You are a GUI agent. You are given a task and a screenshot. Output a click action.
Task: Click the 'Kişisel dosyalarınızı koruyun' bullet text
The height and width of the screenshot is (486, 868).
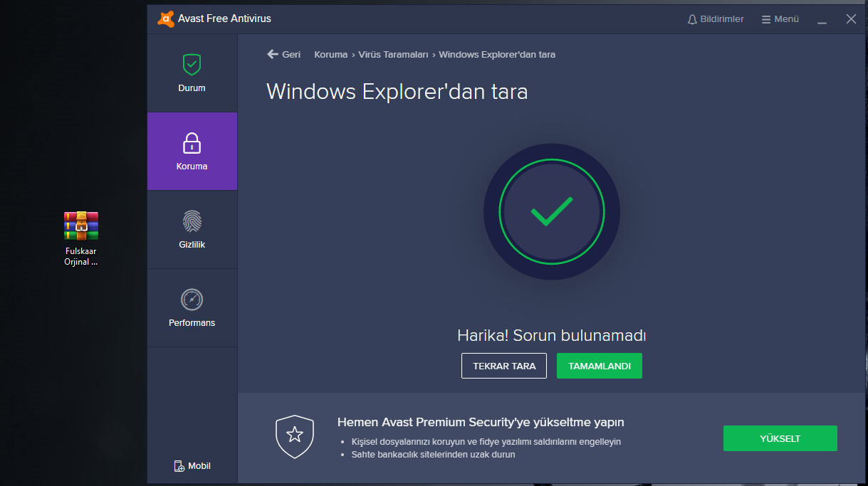click(486, 441)
